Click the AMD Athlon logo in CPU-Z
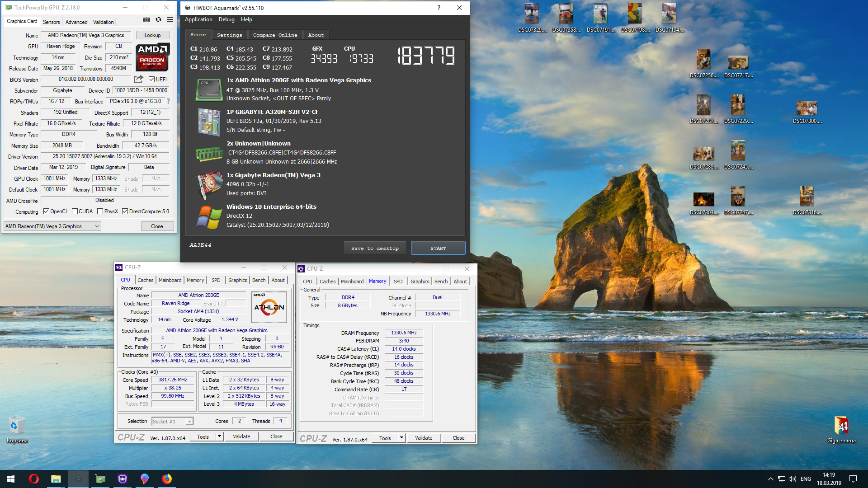 [269, 307]
